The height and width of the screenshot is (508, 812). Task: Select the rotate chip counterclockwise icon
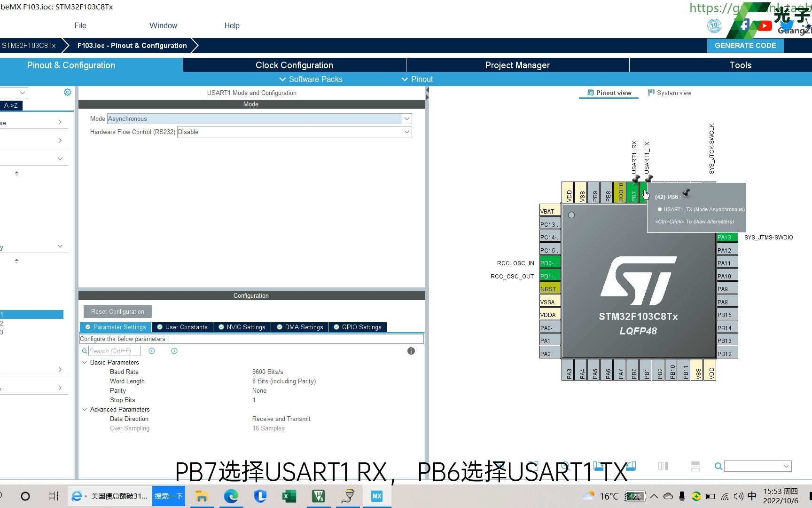[631, 466]
